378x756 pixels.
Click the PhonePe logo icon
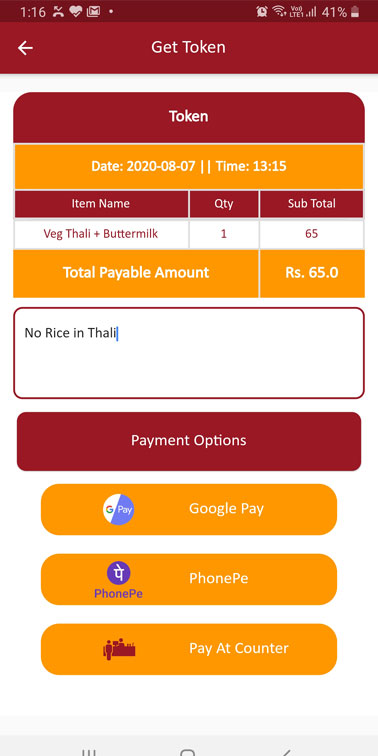click(119, 580)
